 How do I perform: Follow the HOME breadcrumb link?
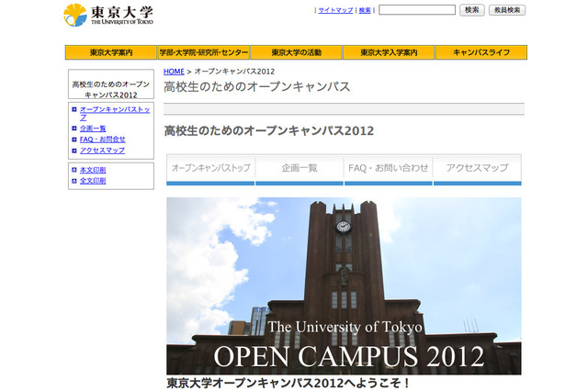[174, 72]
